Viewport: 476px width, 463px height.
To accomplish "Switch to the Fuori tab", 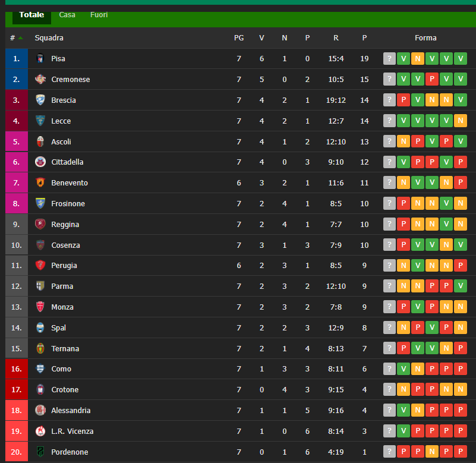I will point(99,15).
